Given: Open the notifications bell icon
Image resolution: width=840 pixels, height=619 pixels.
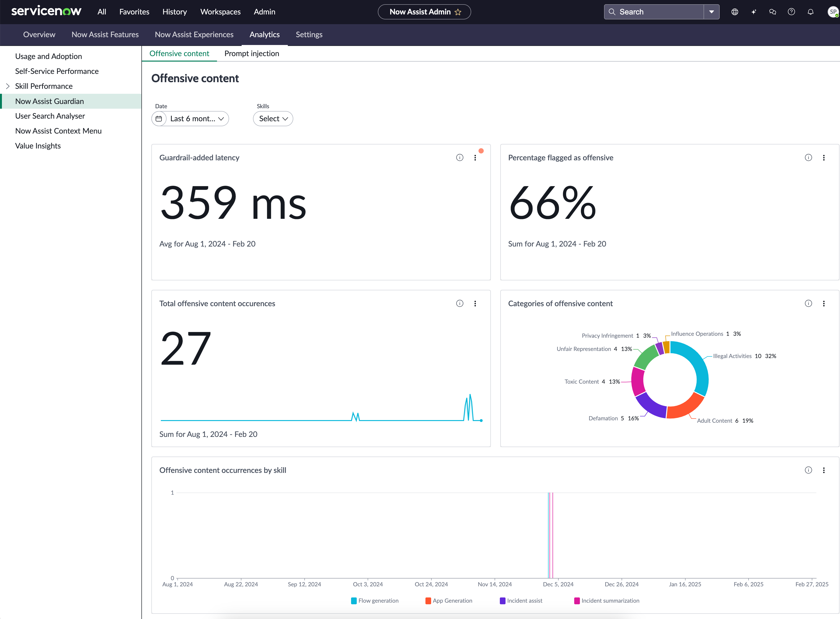Looking at the screenshot, I should (x=810, y=12).
